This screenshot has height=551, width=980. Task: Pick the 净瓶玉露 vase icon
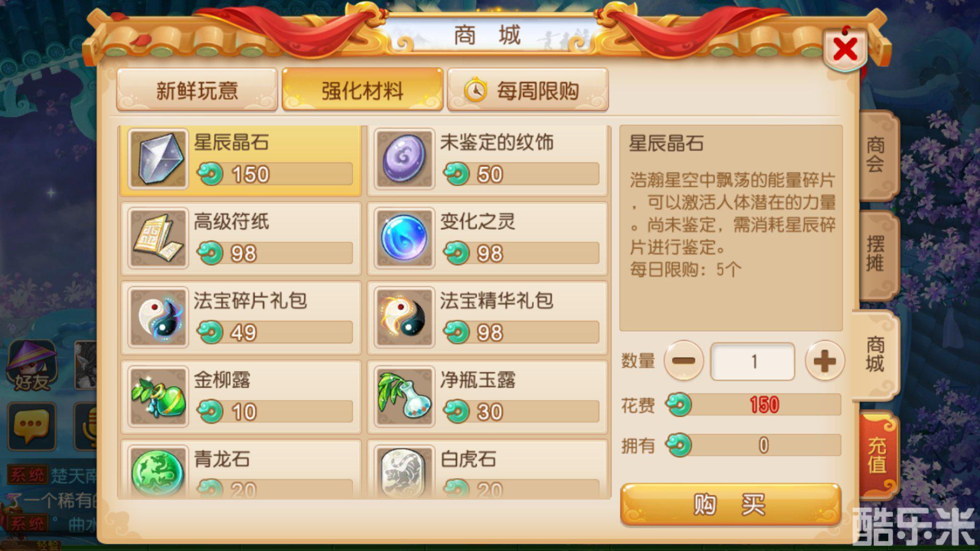tap(404, 396)
